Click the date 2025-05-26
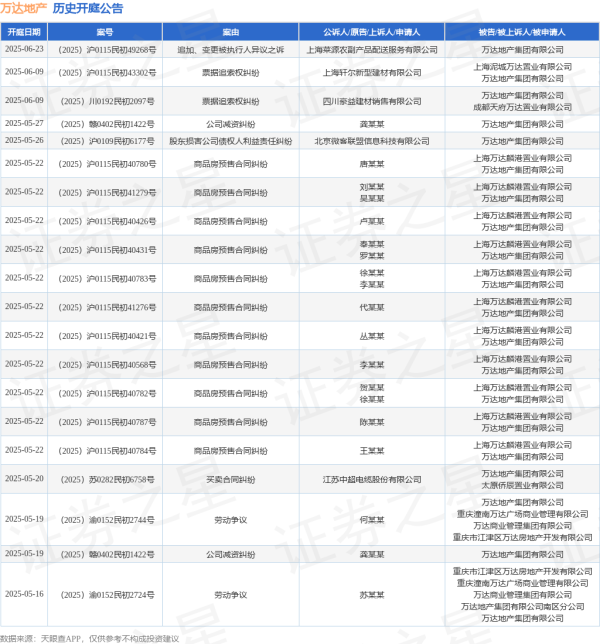The image size is (600, 644). tap(24, 140)
